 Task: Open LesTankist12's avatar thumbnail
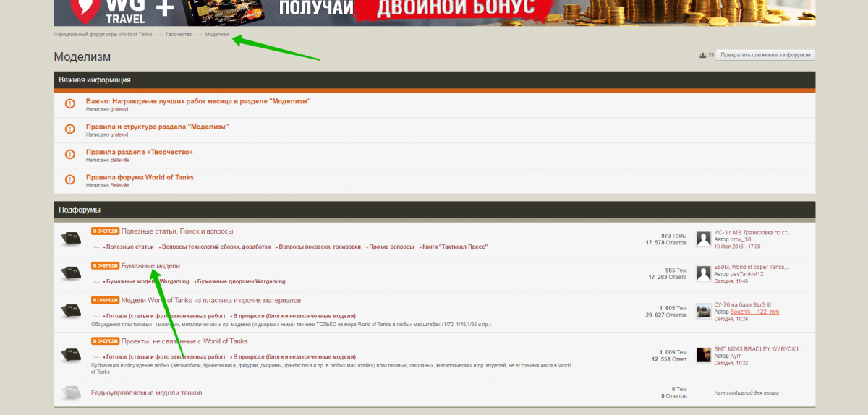click(702, 273)
